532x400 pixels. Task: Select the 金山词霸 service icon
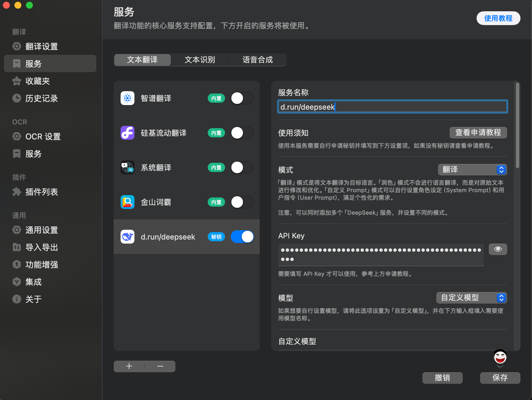(127, 202)
